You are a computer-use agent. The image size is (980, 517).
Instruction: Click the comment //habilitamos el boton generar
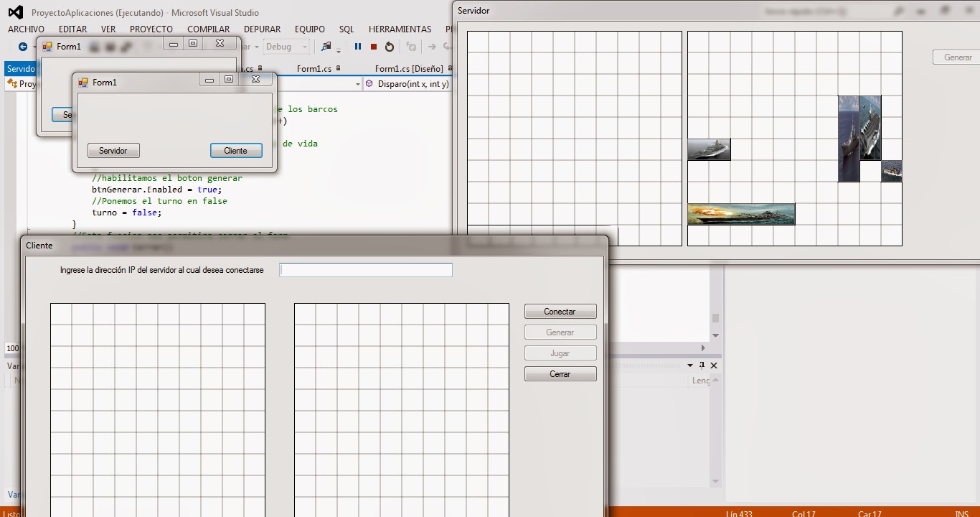click(167, 178)
